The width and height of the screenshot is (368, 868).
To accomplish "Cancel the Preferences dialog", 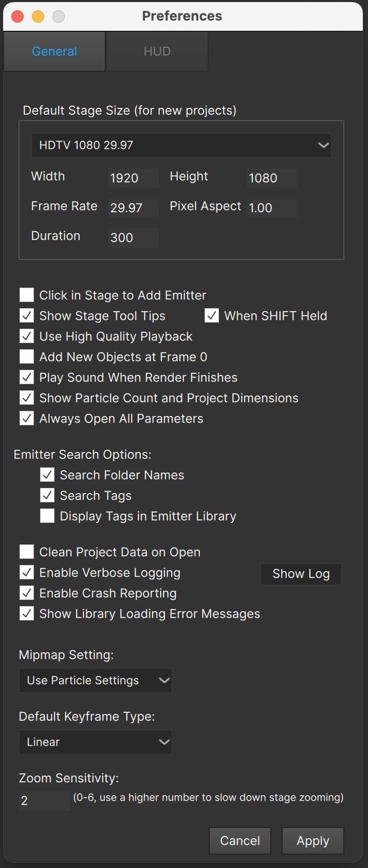I will [x=240, y=841].
